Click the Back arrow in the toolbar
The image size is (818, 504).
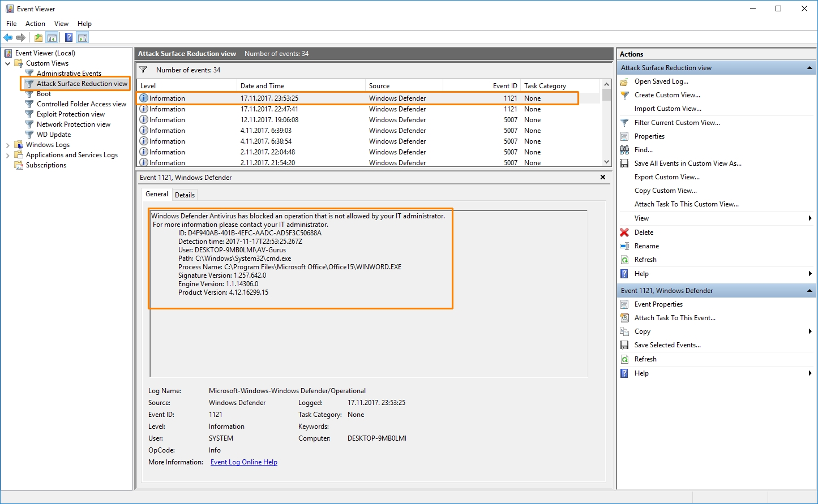coord(8,38)
